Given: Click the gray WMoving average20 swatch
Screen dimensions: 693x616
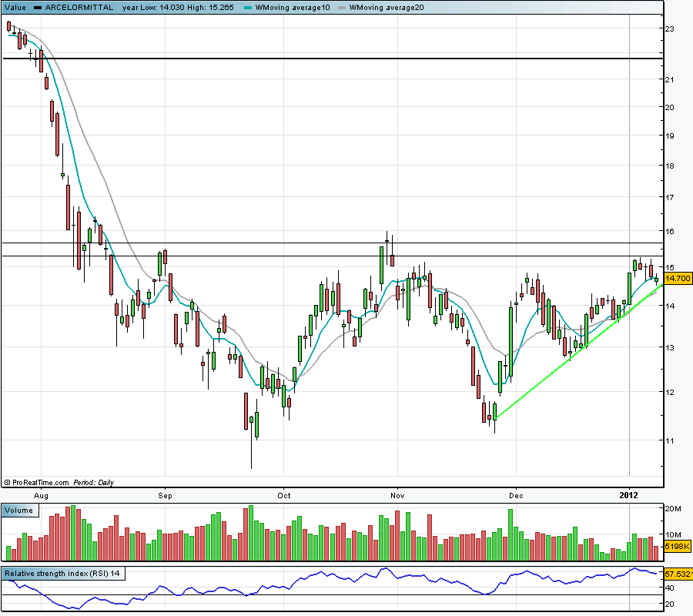Looking at the screenshot, I should click(342, 8).
